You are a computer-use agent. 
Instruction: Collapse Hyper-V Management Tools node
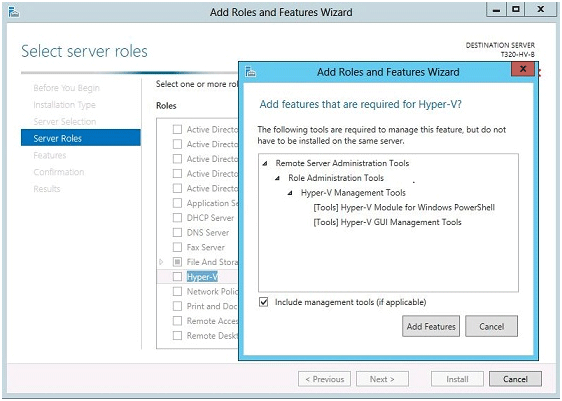290,193
